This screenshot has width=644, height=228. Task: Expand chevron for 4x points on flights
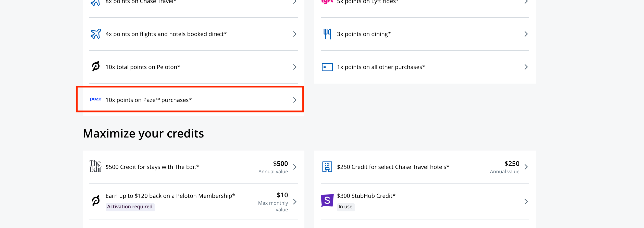pyautogui.click(x=295, y=34)
